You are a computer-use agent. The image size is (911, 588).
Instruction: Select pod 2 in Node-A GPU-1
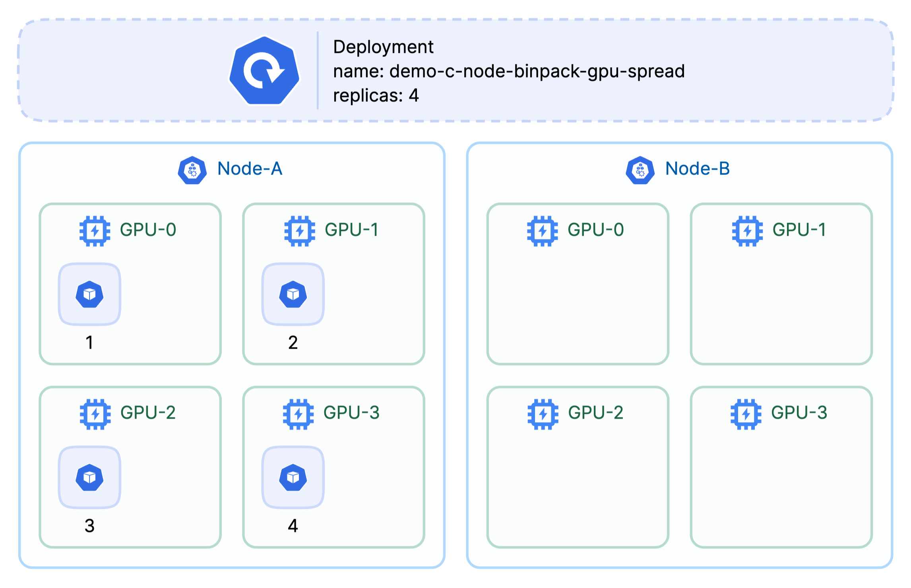293,294
